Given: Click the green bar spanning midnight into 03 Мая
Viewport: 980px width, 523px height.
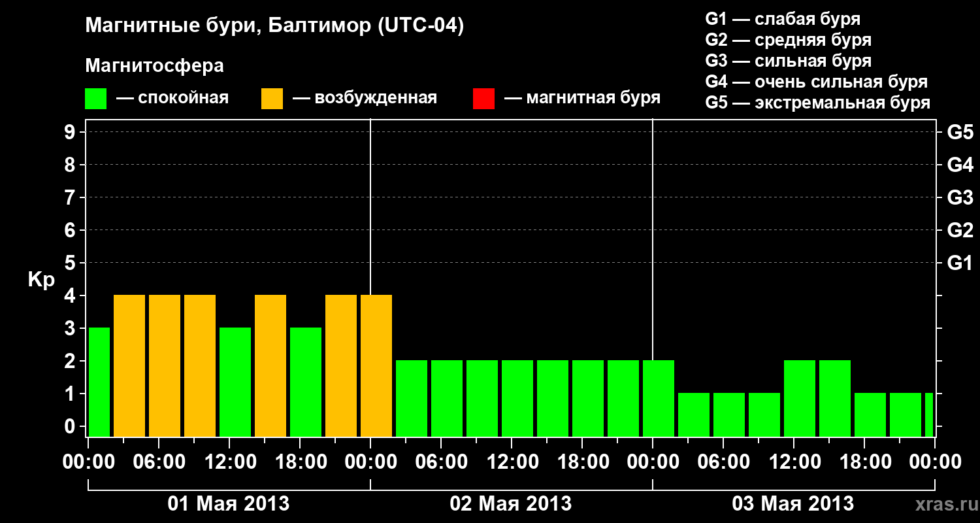Looking at the screenshot, I should click(x=659, y=398).
